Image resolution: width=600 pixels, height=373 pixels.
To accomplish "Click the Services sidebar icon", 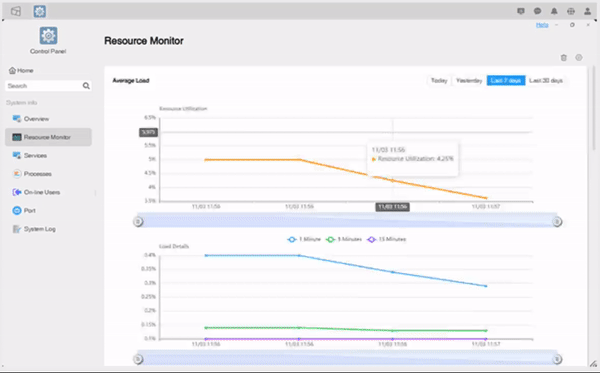I will [x=16, y=155].
